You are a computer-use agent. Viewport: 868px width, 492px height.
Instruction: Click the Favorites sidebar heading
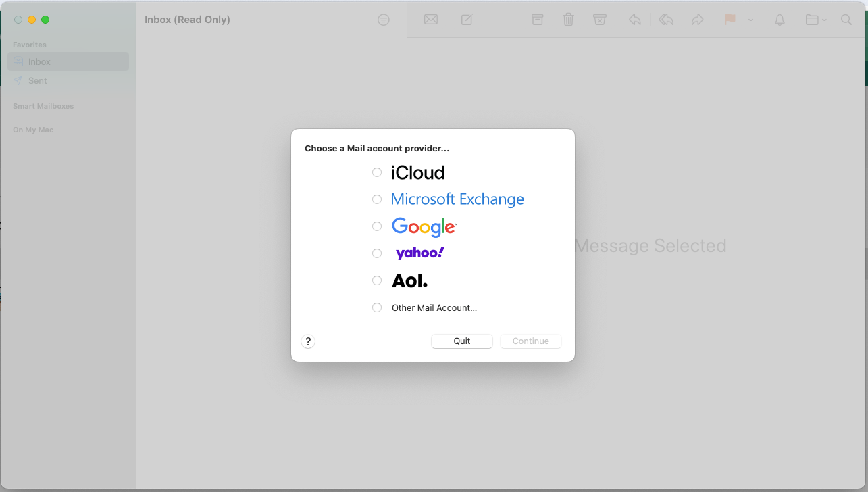coord(30,45)
